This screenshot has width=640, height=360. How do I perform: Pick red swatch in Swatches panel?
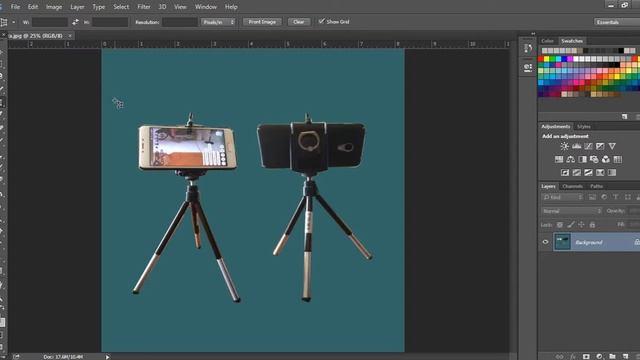coord(541,59)
